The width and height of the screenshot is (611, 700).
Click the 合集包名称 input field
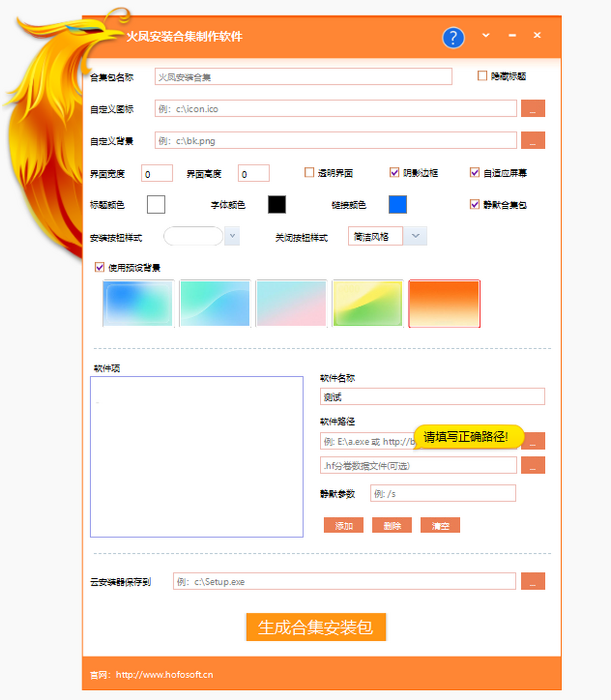click(303, 77)
